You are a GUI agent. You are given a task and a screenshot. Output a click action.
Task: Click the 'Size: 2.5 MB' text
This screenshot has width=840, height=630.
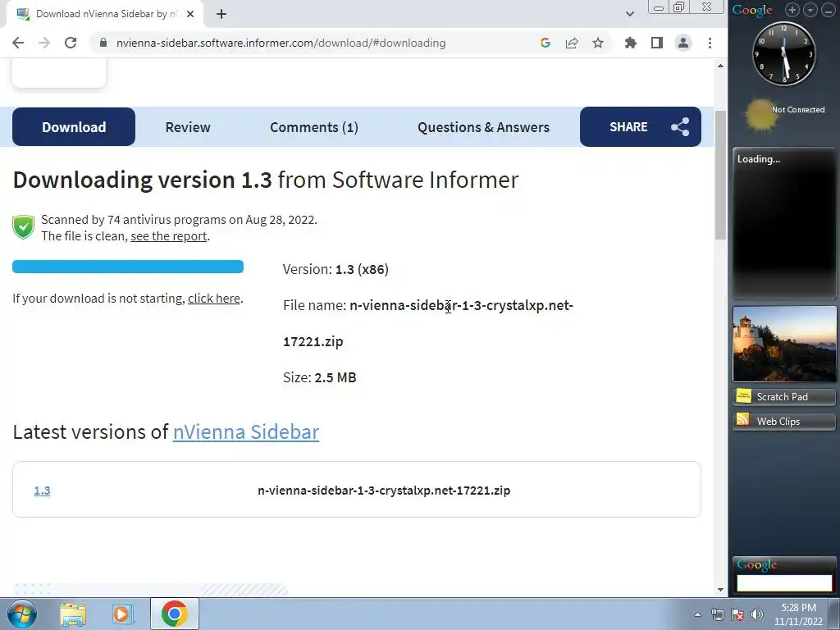319,377
